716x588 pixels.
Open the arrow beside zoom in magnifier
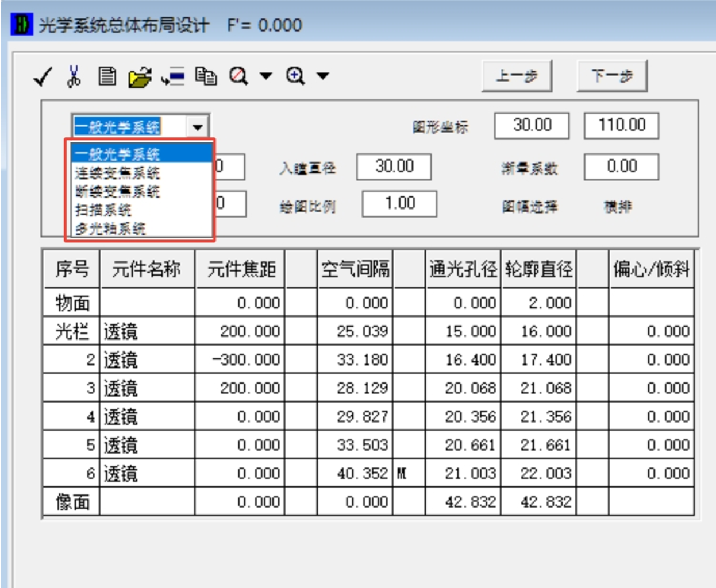pos(323,76)
